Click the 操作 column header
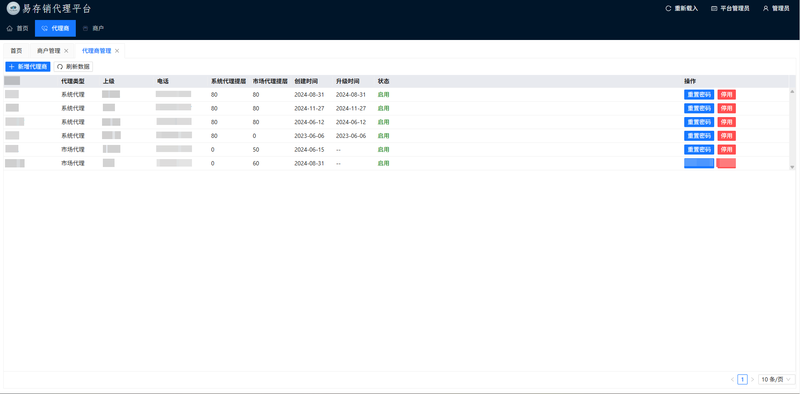Image resolution: width=800 pixels, height=394 pixels. (690, 81)
